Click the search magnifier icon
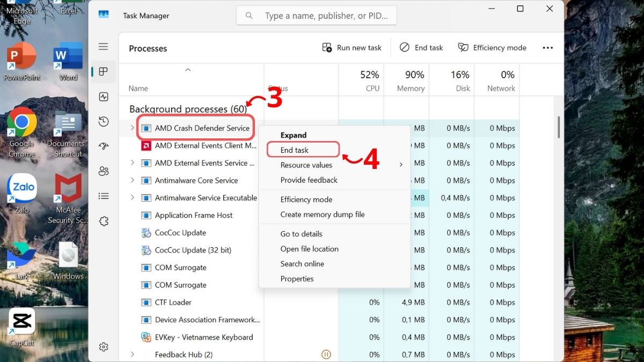Screen dimensions: 644x362 click(x=248, y=15)
